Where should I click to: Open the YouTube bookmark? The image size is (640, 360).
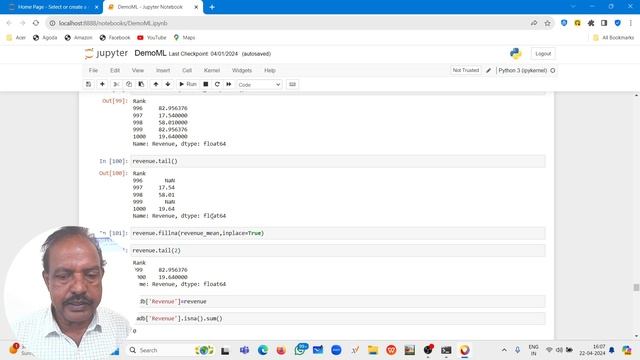[152, 38]
